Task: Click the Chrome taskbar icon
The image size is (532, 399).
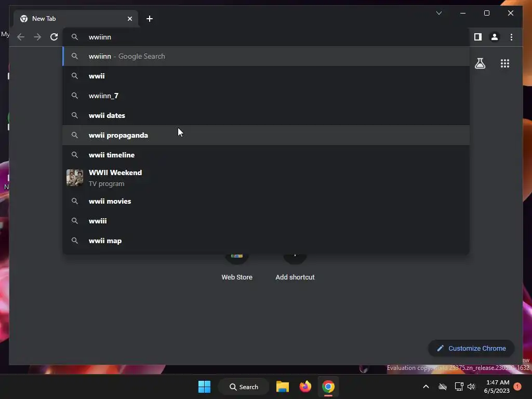Action: pyautogui.click(x=328, y=387)
